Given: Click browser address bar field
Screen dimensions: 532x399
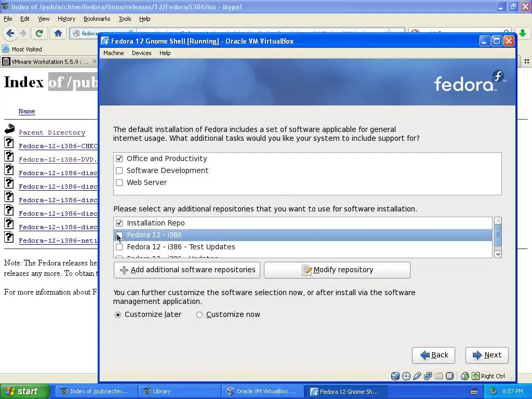Looking at the screenshot, I should pyautogui.click(x=237, y=33).
